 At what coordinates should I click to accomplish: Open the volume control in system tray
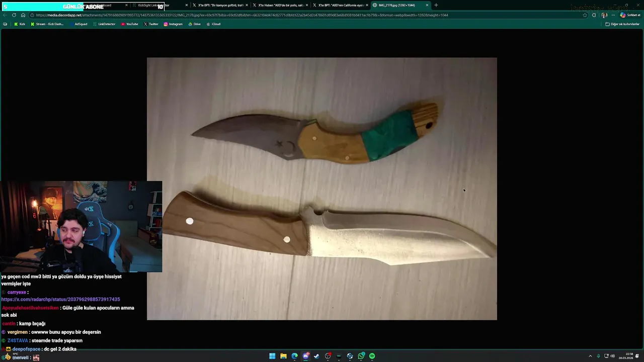pyautogui.click(x=612, y=356)
